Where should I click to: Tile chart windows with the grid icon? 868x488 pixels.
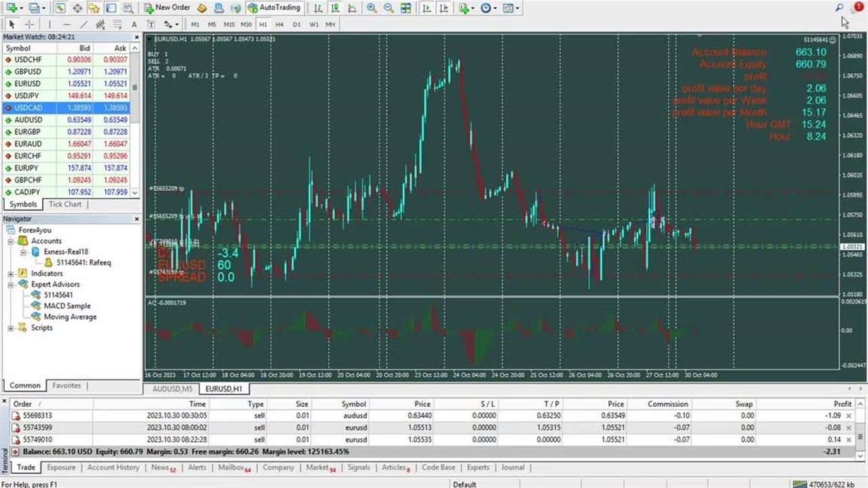coord(406,8)
